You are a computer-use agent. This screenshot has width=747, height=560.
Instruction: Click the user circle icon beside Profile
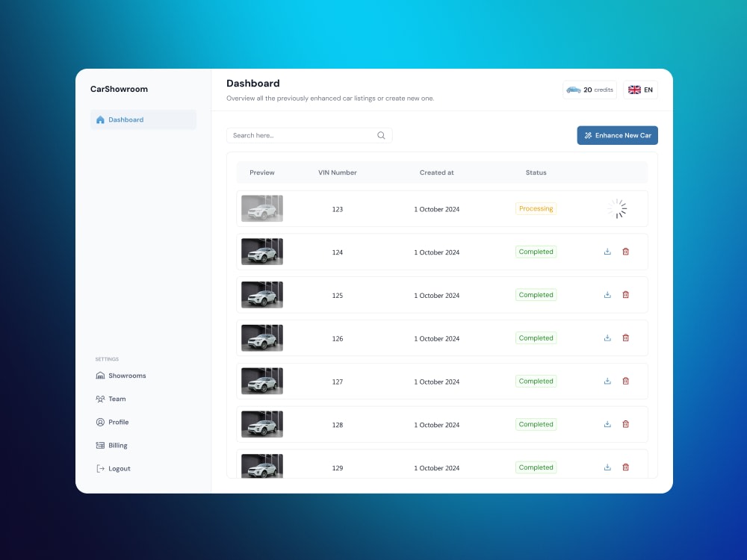click(x=100, y=422)
